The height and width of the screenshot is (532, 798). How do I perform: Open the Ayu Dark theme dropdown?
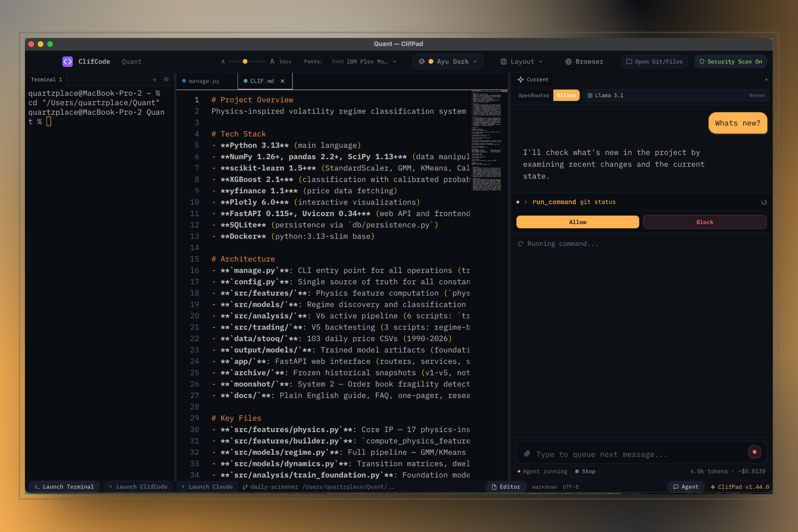tap(448, 62)
